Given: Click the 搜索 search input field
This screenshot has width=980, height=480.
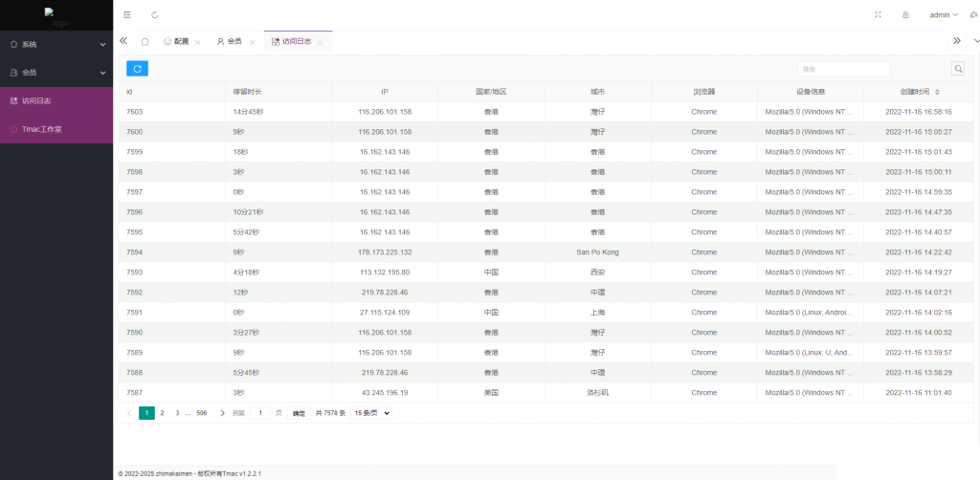Looking at the screenshot, I should 843,69.
